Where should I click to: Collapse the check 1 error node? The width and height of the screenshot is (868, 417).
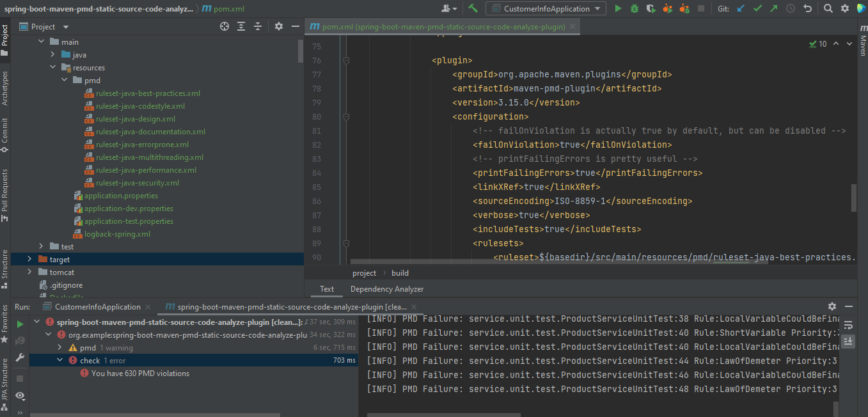pyautogui.click(x=59, y=360)
